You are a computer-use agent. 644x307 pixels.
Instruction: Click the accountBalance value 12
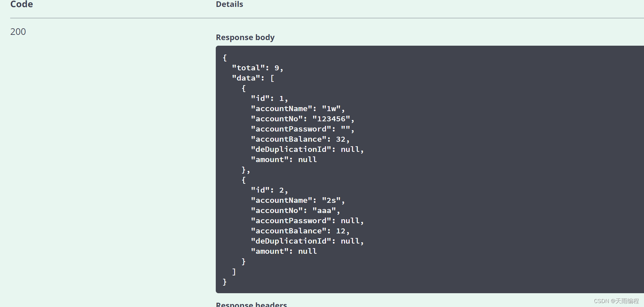342,231
